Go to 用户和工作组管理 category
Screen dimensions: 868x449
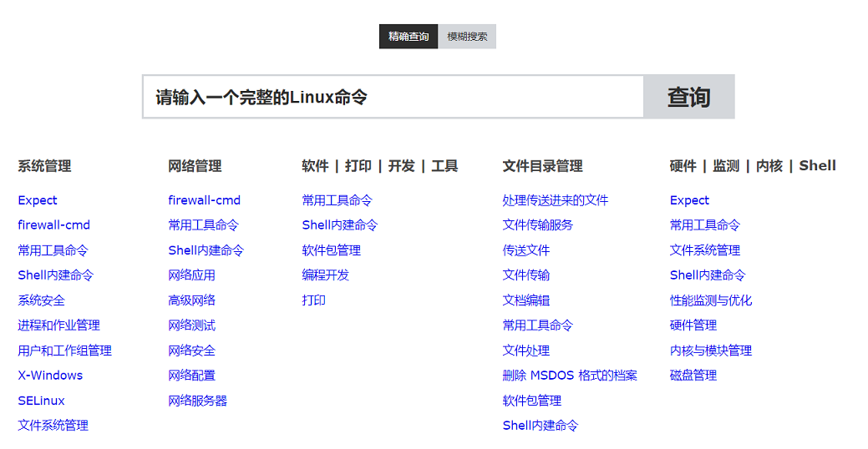64,351
